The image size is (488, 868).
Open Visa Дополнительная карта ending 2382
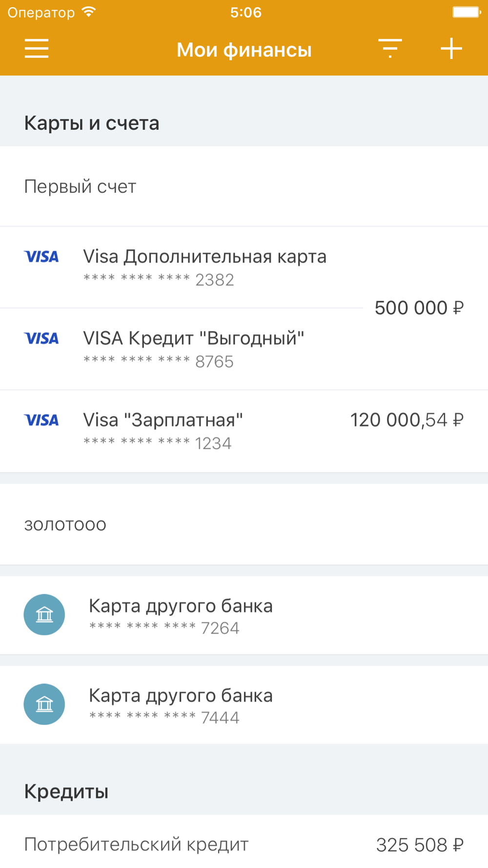coord(205,267)
